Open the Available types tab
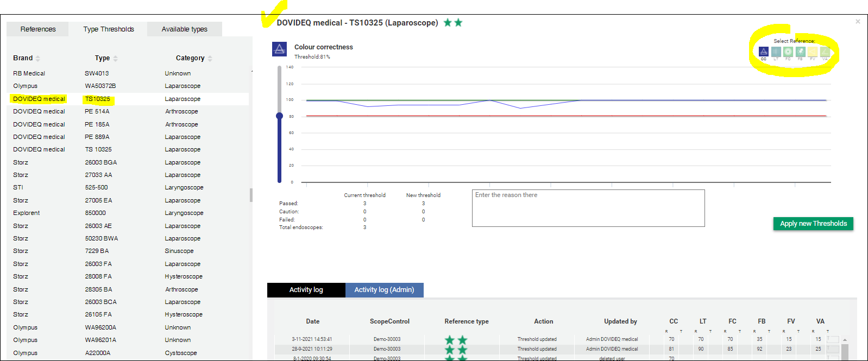This screenshot has height=361, width=868. (184, 29)
